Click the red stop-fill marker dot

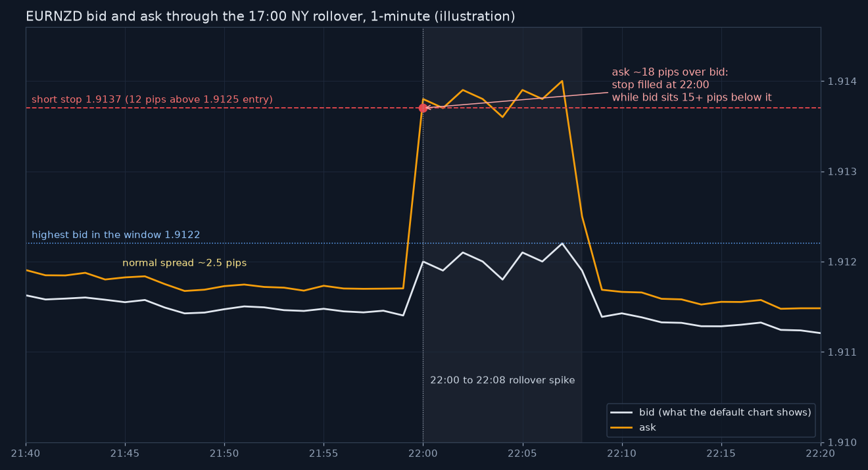coord(423,108)
